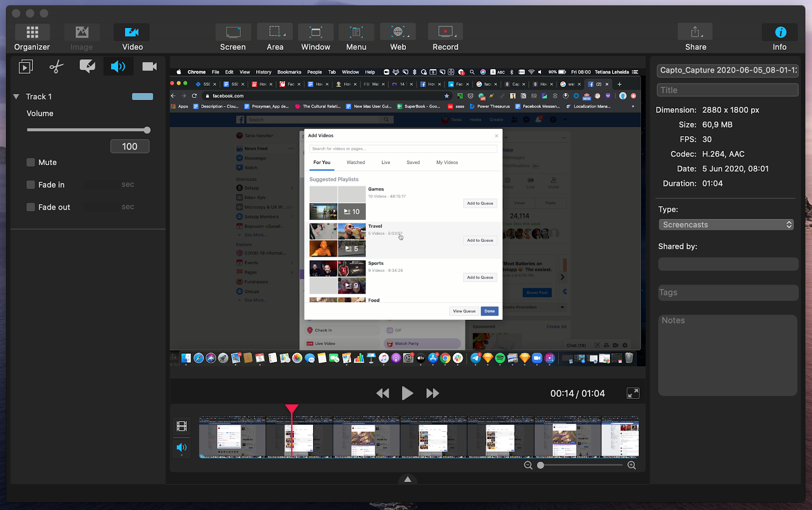The width and height of the screenshot is (812, 510).
Task: Click the timeline audio track speaker icon
Action: click(182, 448)
